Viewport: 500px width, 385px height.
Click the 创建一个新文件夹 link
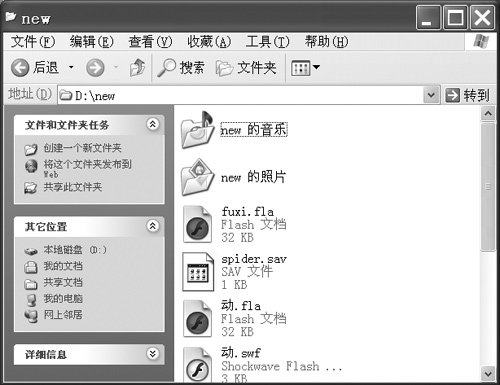pyautogui.click(x=82, y=148)
